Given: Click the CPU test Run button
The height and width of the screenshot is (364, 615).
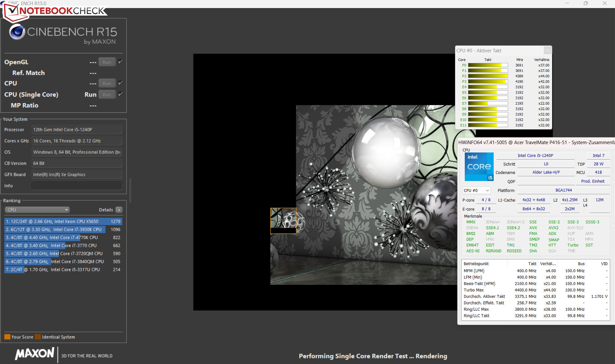Looking at the screenshot, I should point(107,83).
